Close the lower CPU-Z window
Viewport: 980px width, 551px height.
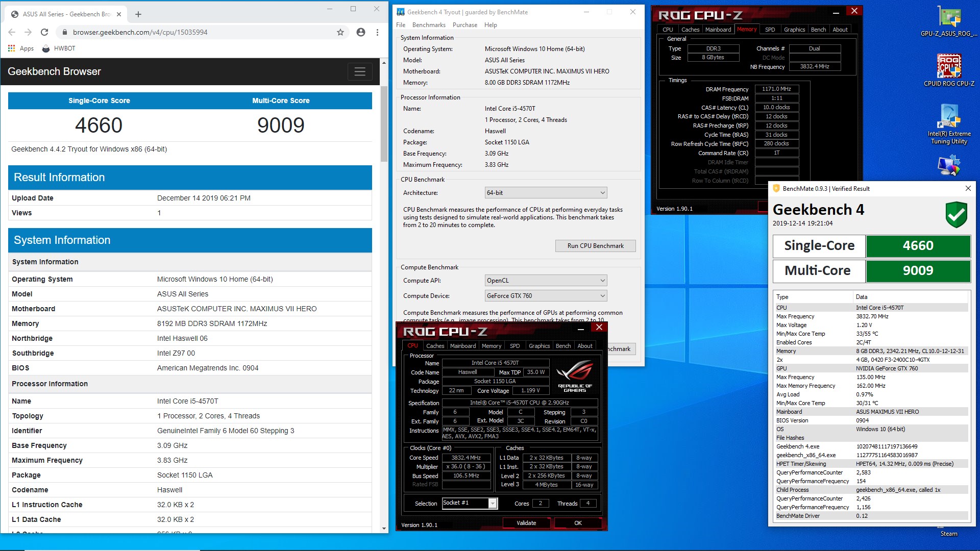pyautogui.click(x=599, y=328)
